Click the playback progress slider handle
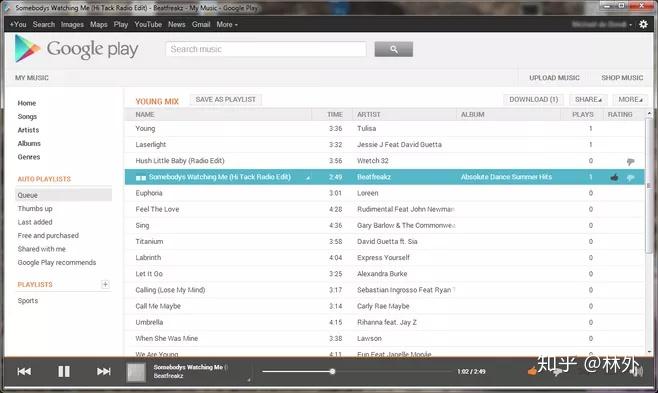This screenshot has height=393, width=658. (x=332, y=371)
